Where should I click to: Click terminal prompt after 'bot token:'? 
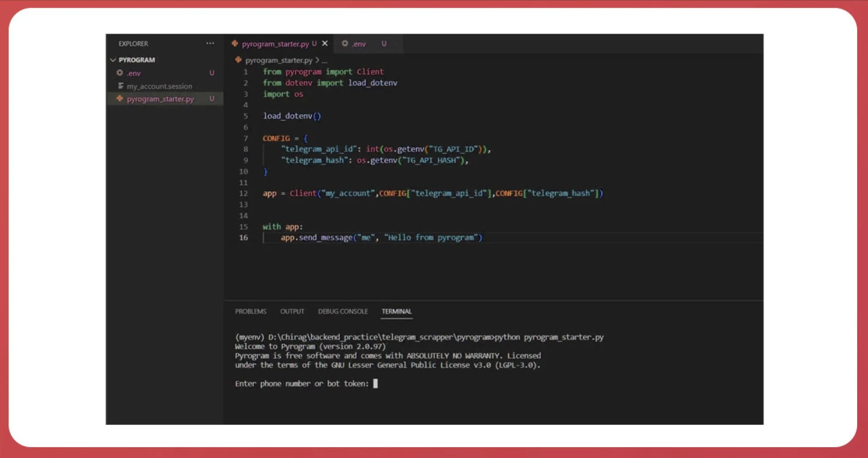(x=375, y=384)
